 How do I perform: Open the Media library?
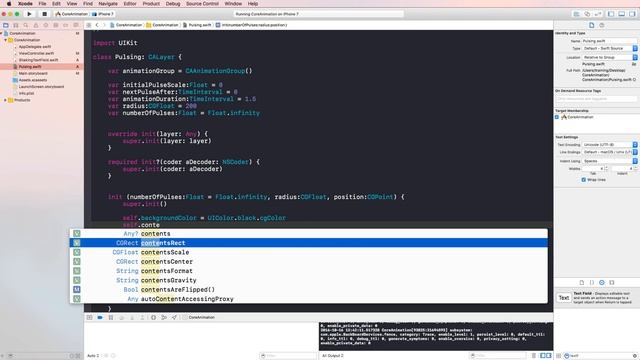point(612,282)
